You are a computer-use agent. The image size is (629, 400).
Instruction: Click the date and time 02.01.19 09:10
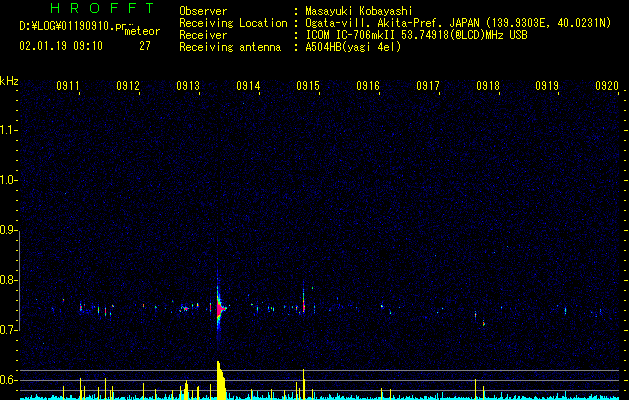point(61,46)
